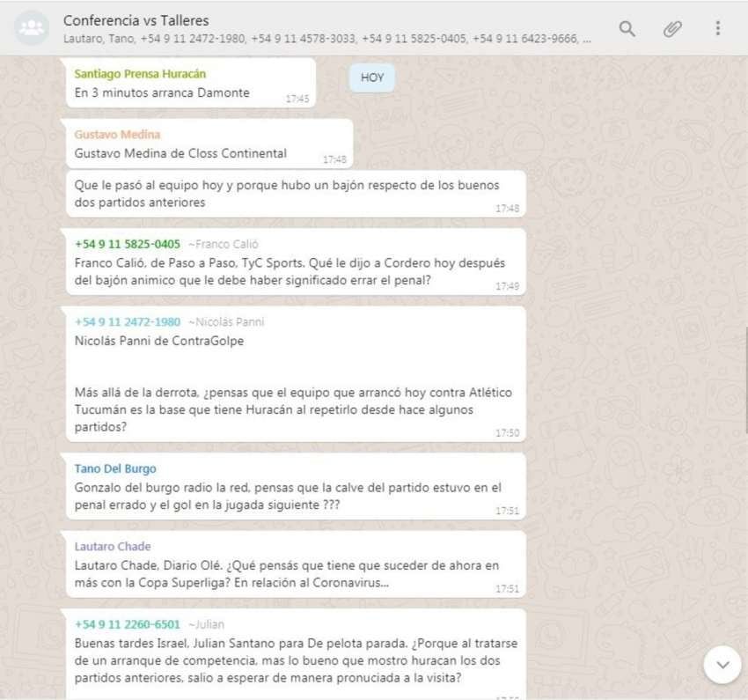
Task: Select the 'En 3 minutos arranca Damonte' message
Action: [162, 92]
